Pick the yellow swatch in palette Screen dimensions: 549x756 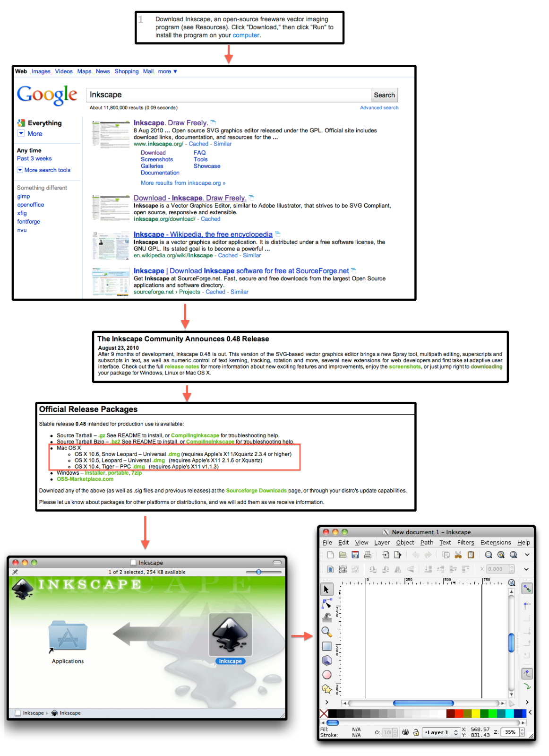click(476, 713)
